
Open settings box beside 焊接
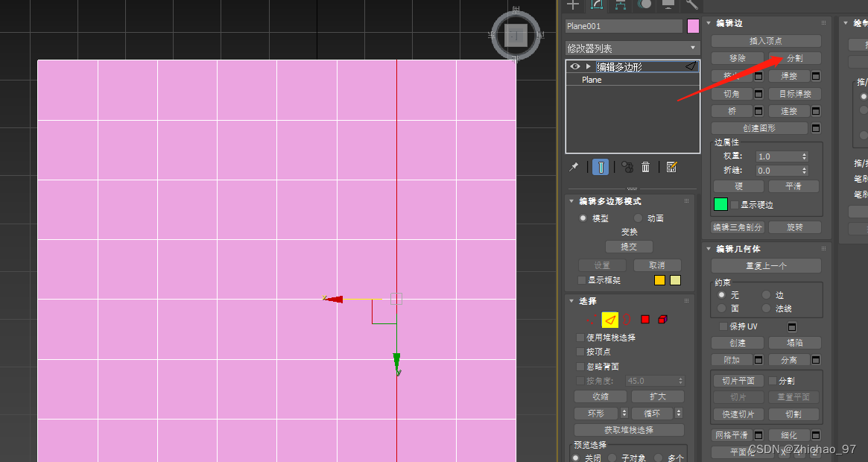(x=816, y=76)
